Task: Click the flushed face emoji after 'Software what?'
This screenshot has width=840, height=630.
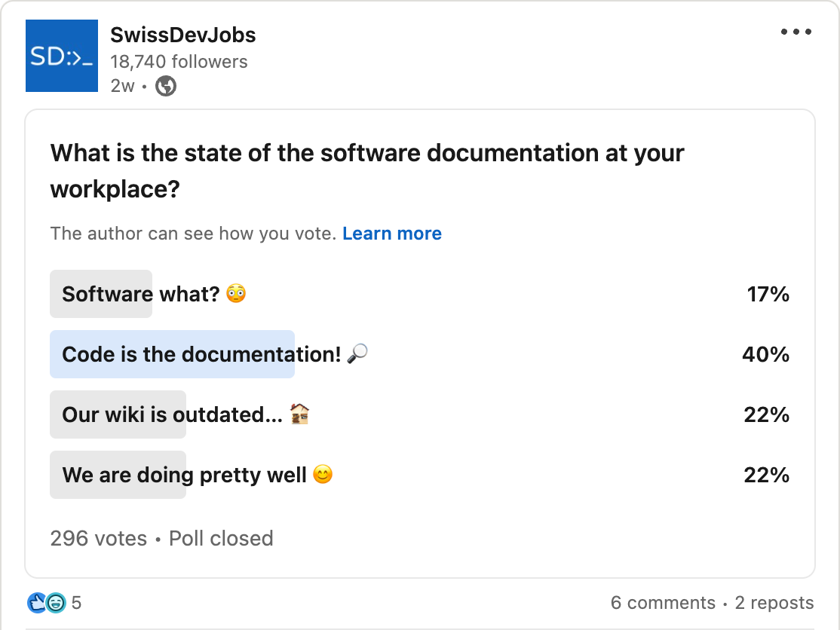Action: point(234,293)
